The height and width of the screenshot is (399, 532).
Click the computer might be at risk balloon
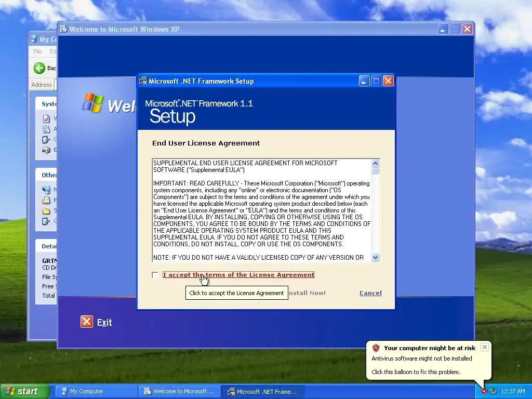[429, 361]
